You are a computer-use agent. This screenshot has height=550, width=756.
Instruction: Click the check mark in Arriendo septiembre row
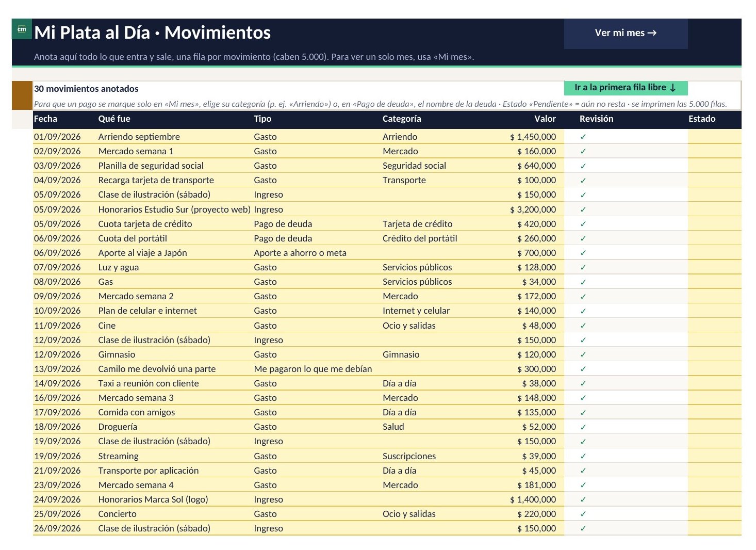(x=583, y=137)
